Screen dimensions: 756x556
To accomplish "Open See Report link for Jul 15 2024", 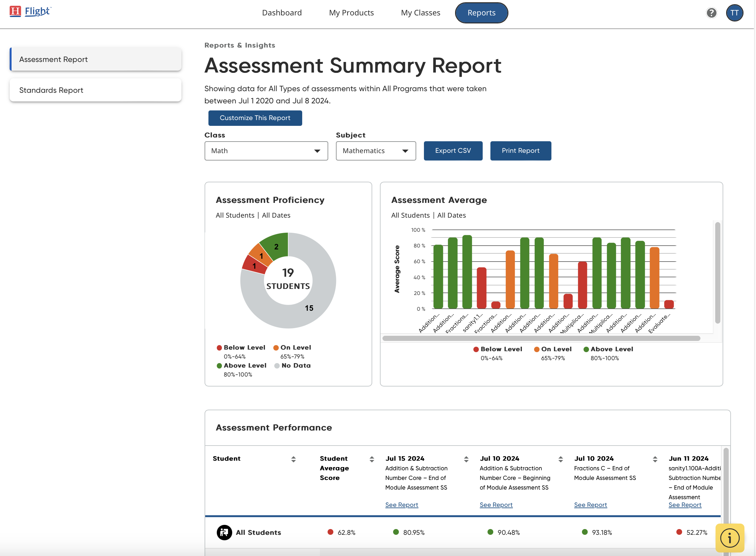I will pyautogui.click(x=401, y=505).
